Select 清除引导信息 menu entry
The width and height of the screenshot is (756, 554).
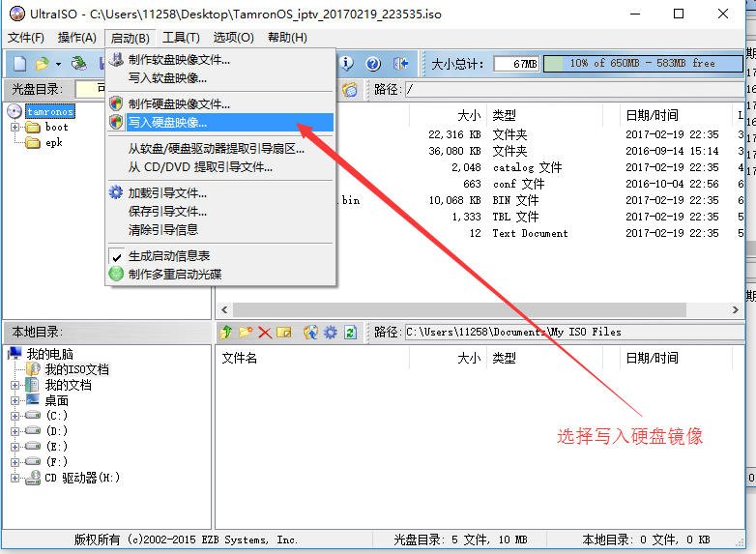pos(220,230)
